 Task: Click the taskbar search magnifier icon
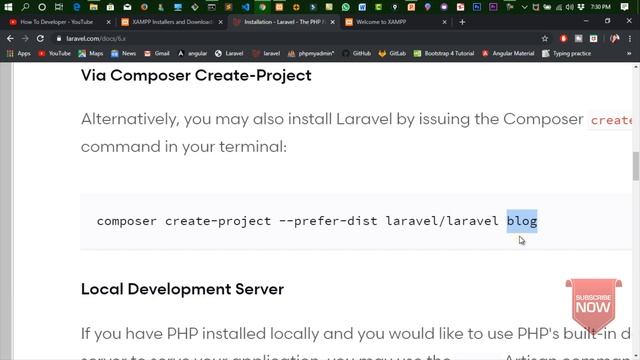[x=25, y=7]
